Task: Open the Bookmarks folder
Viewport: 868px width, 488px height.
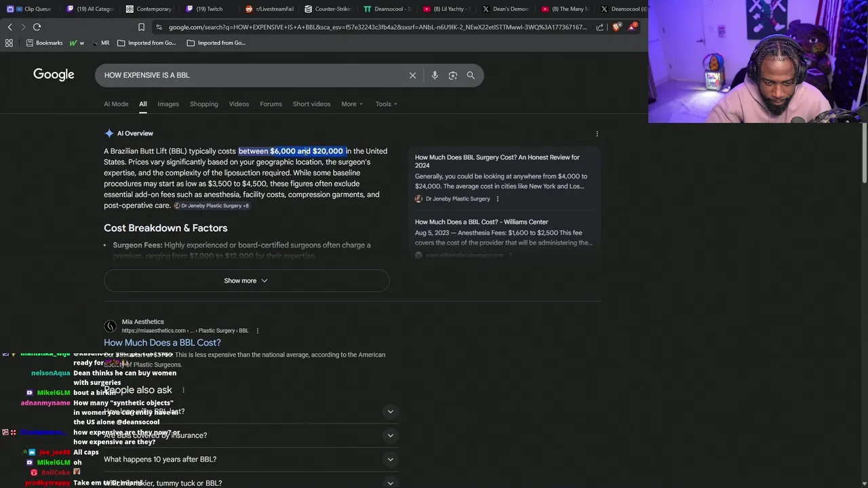Action: click(45, 43)
